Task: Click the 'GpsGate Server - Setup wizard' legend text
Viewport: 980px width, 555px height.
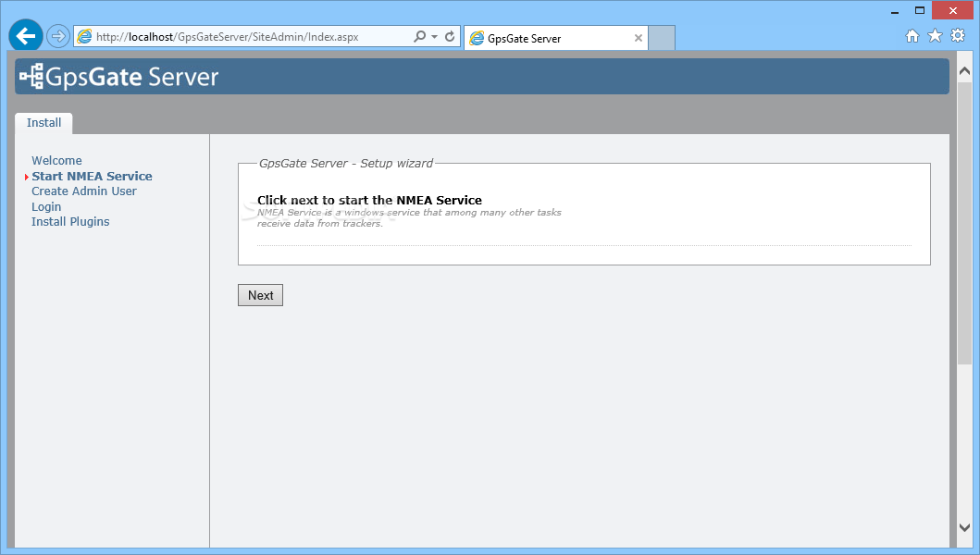Action: (x=345, y=163)
